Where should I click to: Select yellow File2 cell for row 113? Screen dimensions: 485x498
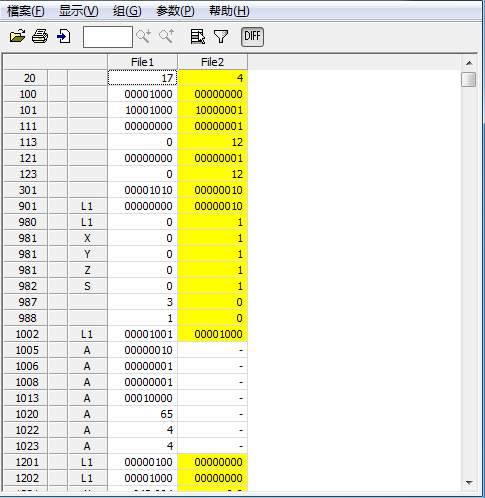[212, 142]
